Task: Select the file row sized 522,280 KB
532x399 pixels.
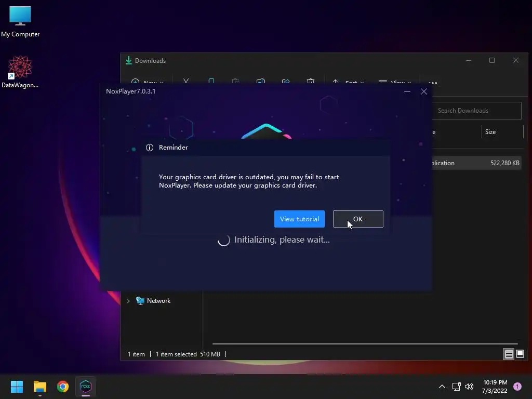Action: coord(477,163)
